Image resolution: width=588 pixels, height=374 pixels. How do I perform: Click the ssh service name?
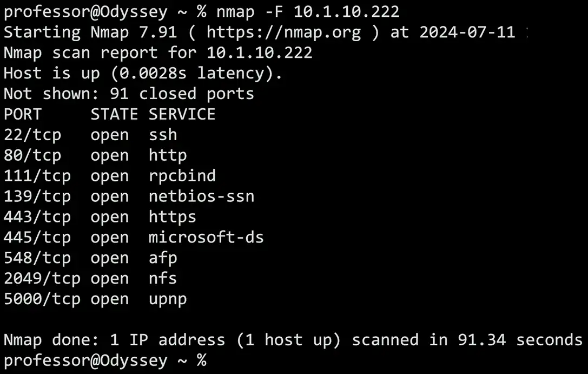pyautogui.click(x=163, y=135)
